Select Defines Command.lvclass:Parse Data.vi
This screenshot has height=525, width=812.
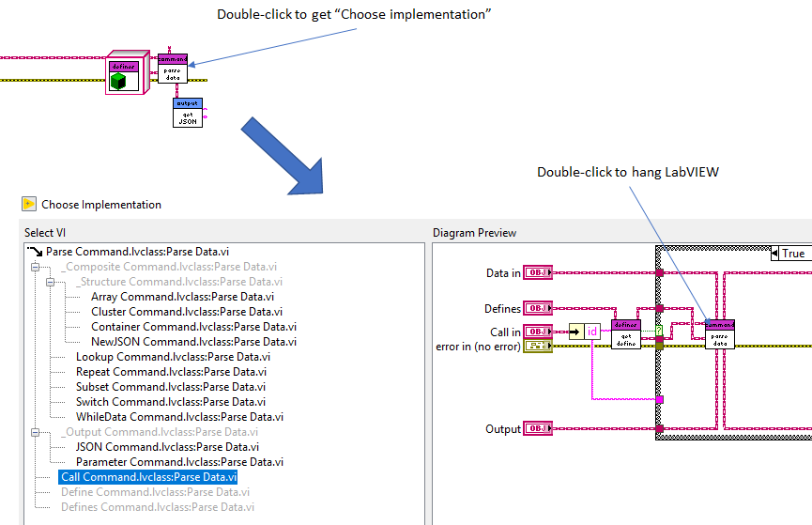click(158, 507)
